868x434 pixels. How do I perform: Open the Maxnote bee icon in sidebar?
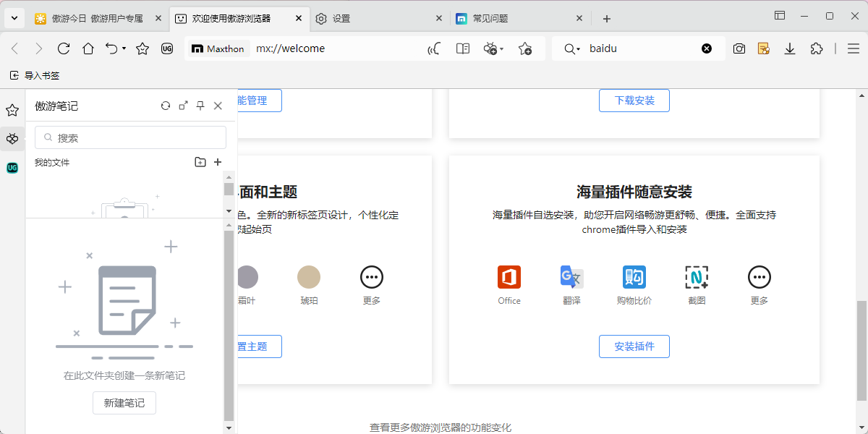[x=12, y=138]
